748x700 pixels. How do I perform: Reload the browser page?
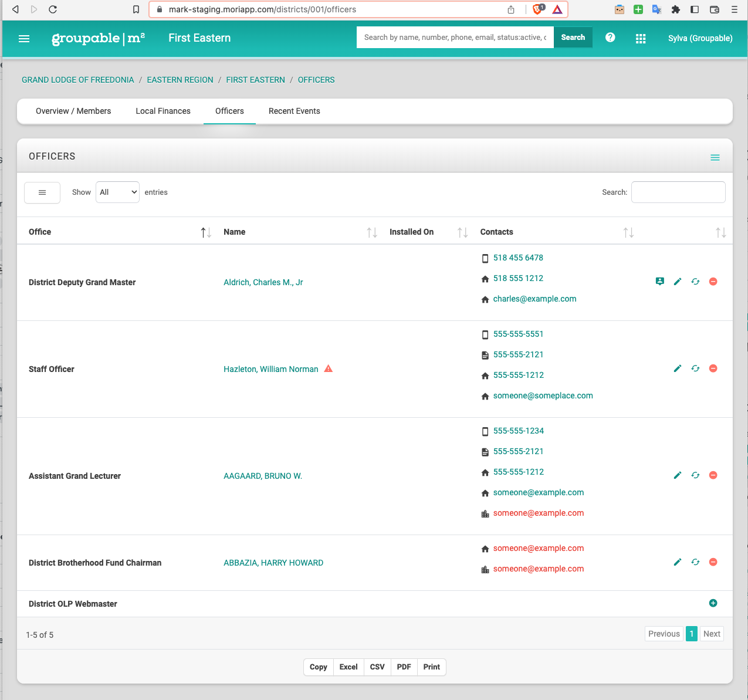(53, 9)
